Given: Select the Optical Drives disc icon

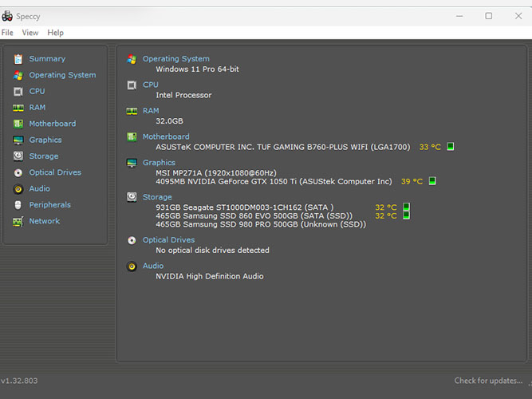Looking at the screenshot, I should (x=18, y=172).
